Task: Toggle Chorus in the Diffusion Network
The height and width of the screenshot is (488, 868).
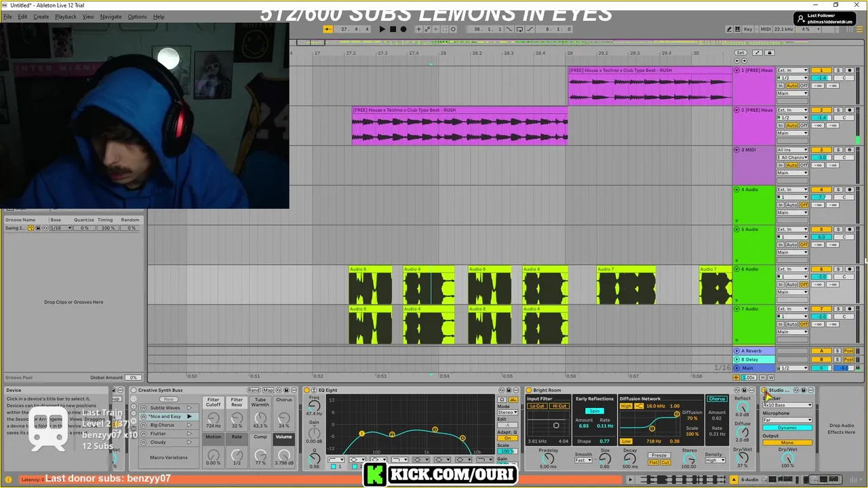Action: click(x=717, y=399)
